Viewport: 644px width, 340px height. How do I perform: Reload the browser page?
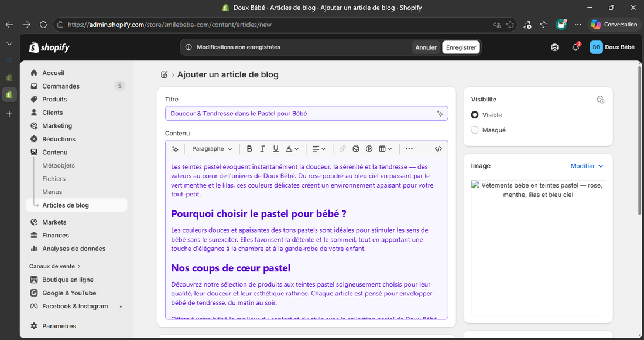43,25
